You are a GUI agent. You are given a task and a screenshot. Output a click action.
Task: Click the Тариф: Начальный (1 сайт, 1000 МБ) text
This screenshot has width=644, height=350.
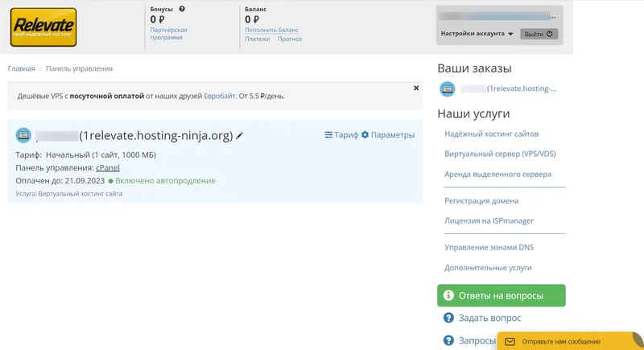[x=86, y=154]
